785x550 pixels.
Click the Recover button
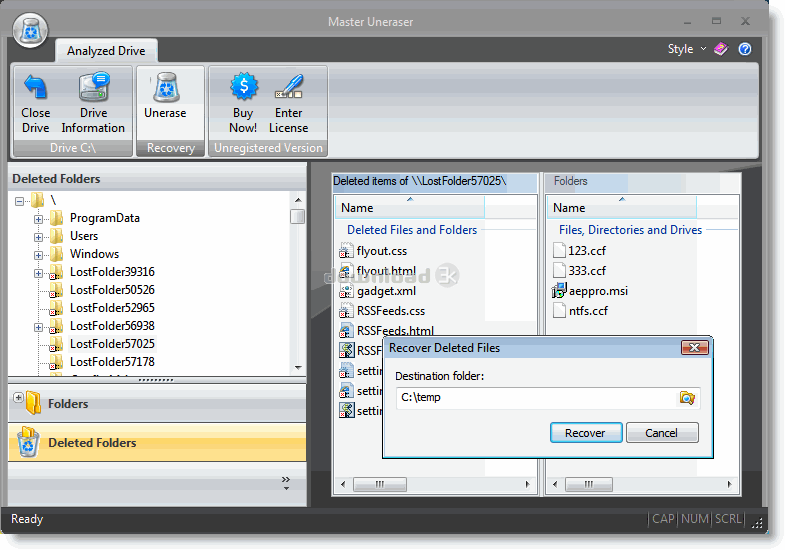586,433
